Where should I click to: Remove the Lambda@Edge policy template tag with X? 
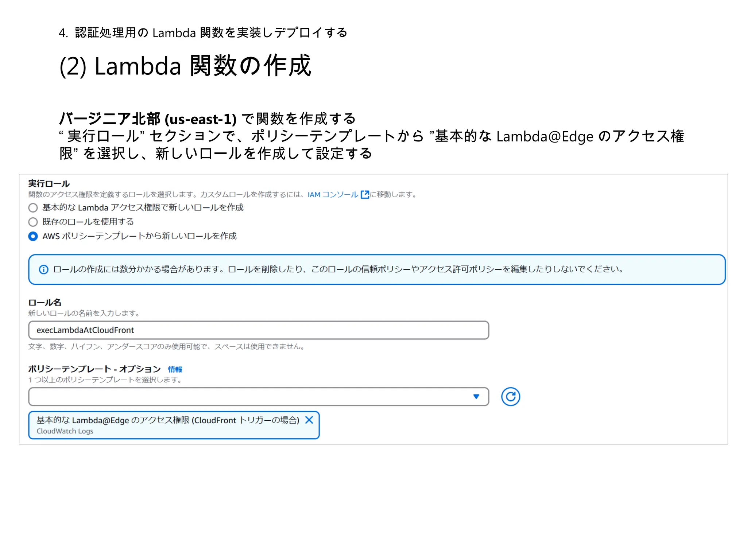(x=309, y=420)
